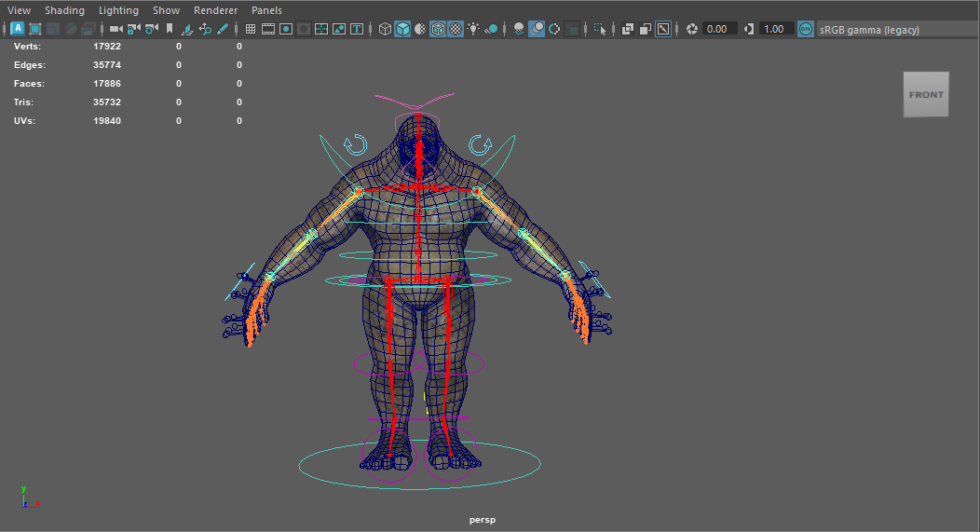Toggle Wireframe on Shaded display

[x=438, y=29]
